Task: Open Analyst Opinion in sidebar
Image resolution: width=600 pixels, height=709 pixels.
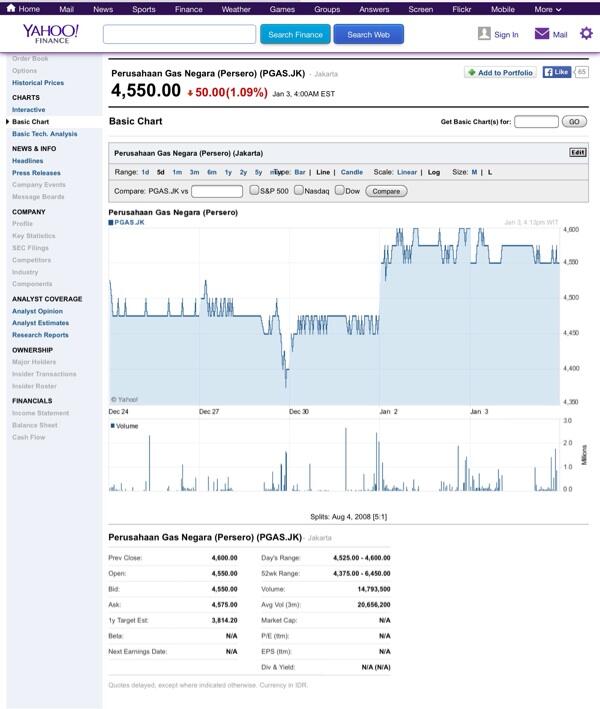Action: [38, 311]
